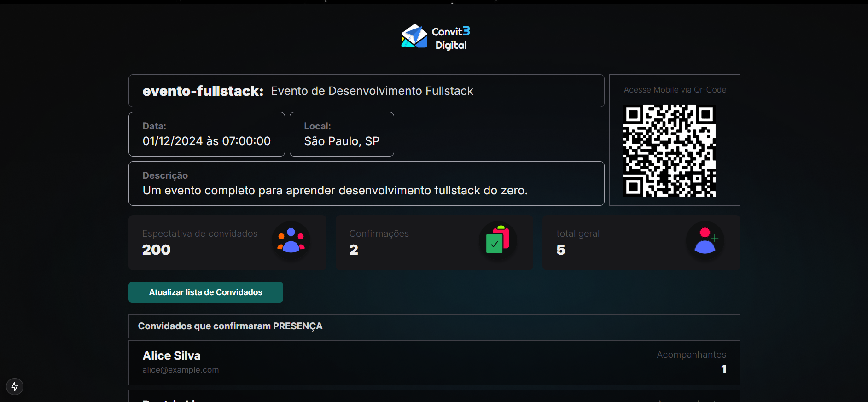Image resolution: width=868 pixels, height=402 pixels.
Task: Click the Convit3 Digital envelope logo
Action: pyautogui.click(x=414, y=36)
